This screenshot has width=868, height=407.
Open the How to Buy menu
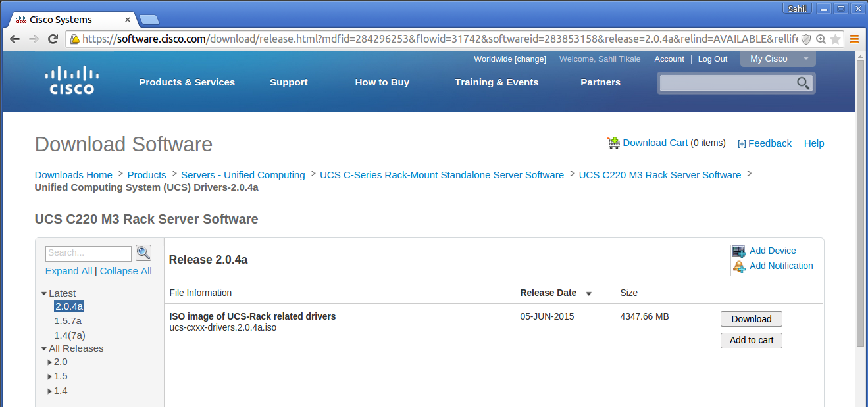382,82
